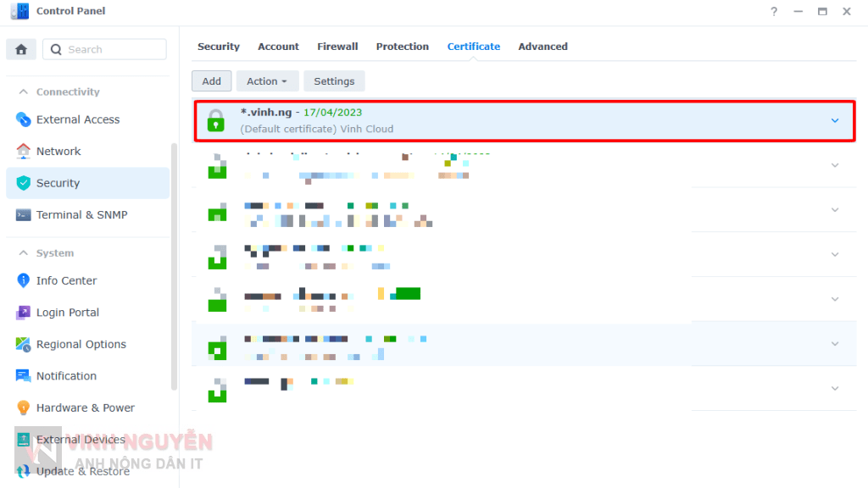Collapse the Connectivity section

(21, 91)
